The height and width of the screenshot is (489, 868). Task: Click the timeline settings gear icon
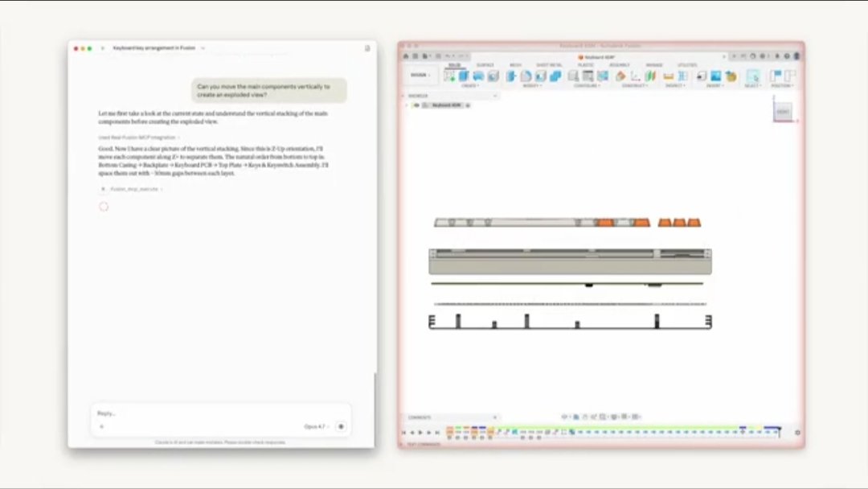[797, 433]
